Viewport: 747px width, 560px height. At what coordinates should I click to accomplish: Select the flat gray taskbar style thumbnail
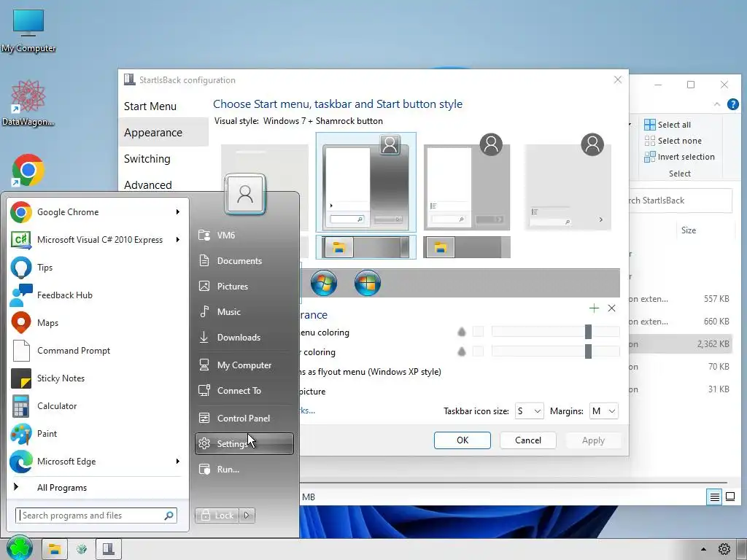click(x=467, y=247)
